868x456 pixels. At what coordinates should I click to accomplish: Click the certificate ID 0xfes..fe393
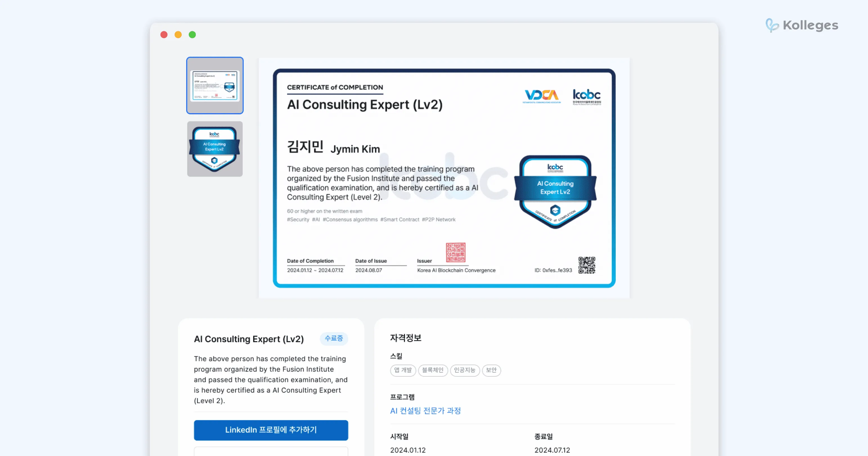point(553,270)
